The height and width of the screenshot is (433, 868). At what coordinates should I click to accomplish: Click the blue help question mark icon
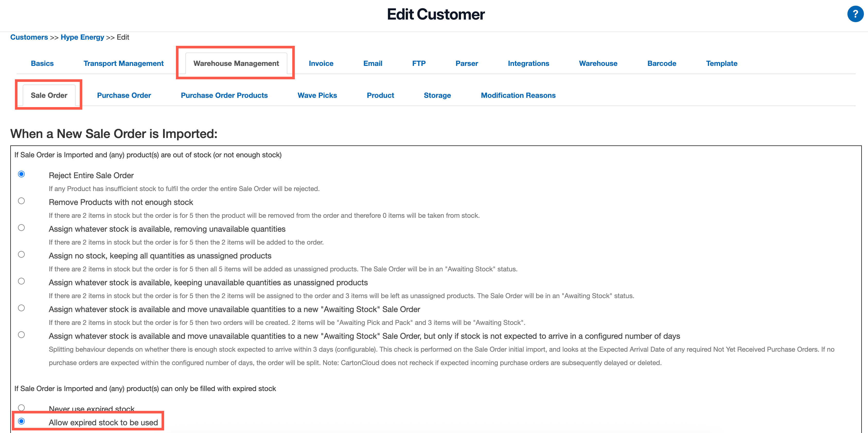tap(855, 14)
